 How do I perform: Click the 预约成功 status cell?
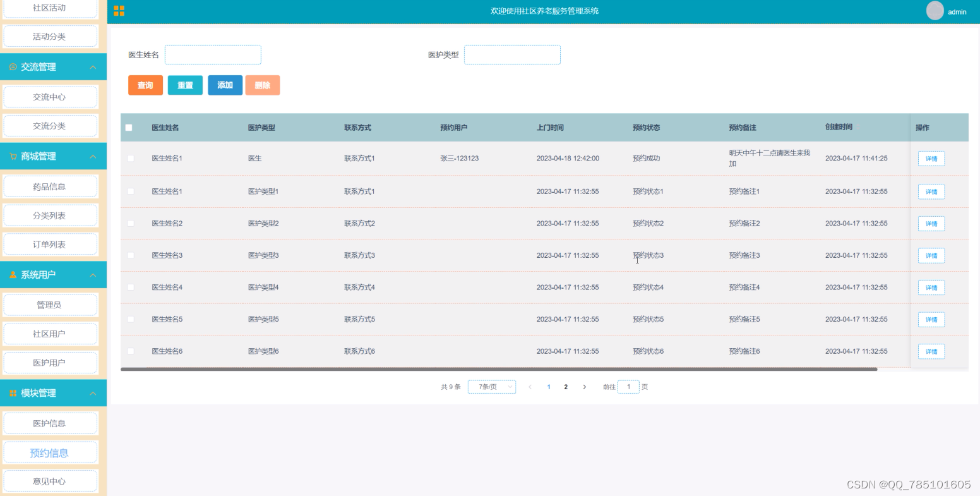pyautogui.click(x=646, y=159)
